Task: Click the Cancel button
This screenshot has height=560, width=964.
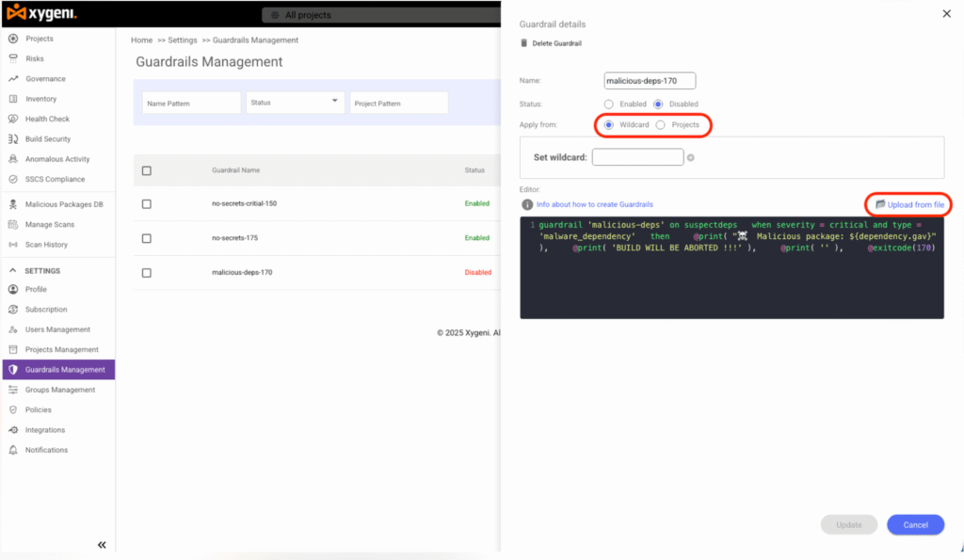Action: (915, 525)
